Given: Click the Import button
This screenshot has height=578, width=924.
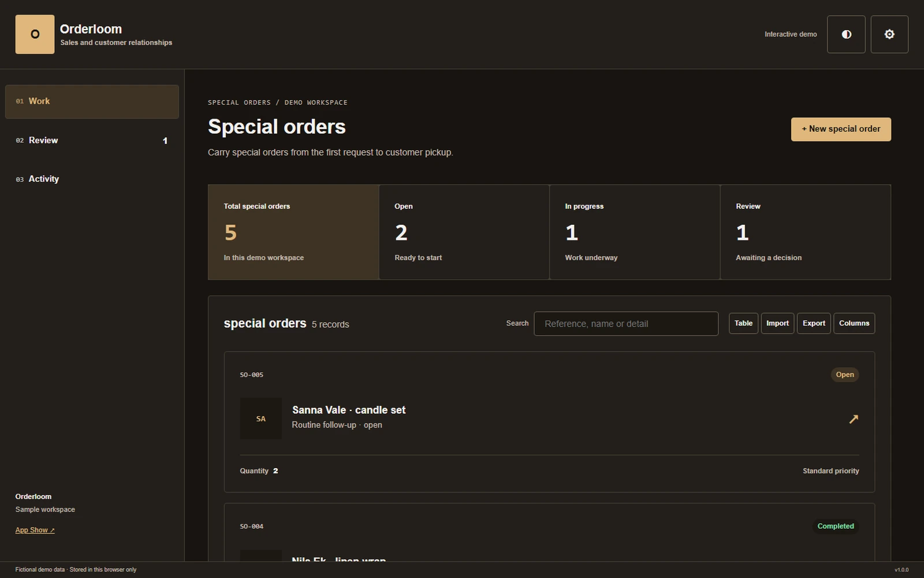Looking at the screenshot, I should coord(777,323).
